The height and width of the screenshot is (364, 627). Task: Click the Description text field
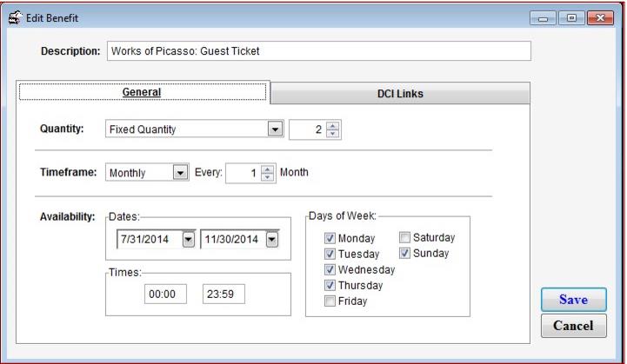point(317,51)
